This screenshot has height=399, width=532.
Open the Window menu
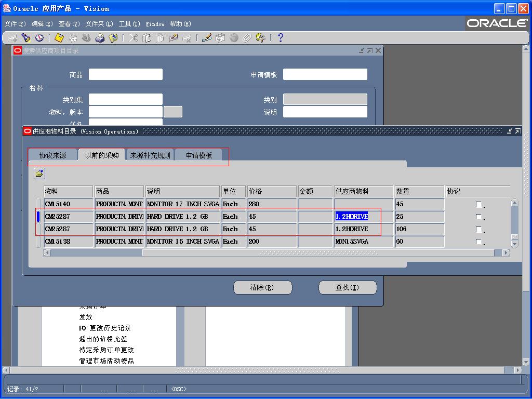(x=155, y=24)
